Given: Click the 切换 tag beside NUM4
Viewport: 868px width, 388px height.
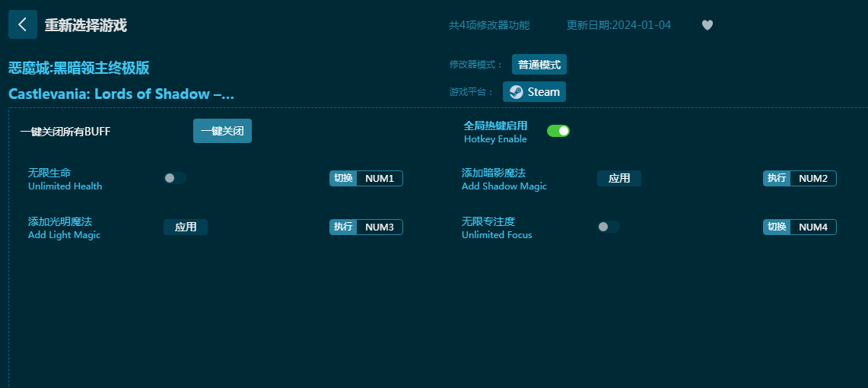Looking at the screenshot, I should (x=777, y=227).
